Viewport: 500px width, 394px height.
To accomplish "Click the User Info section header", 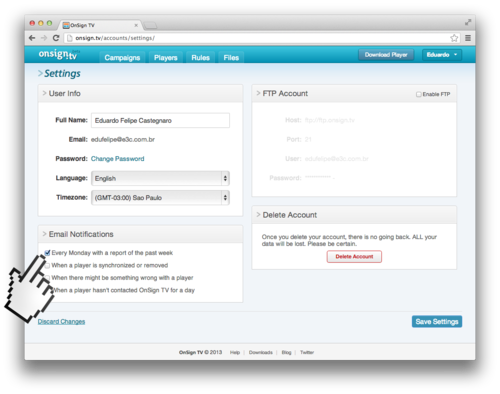I will [140, 93].
